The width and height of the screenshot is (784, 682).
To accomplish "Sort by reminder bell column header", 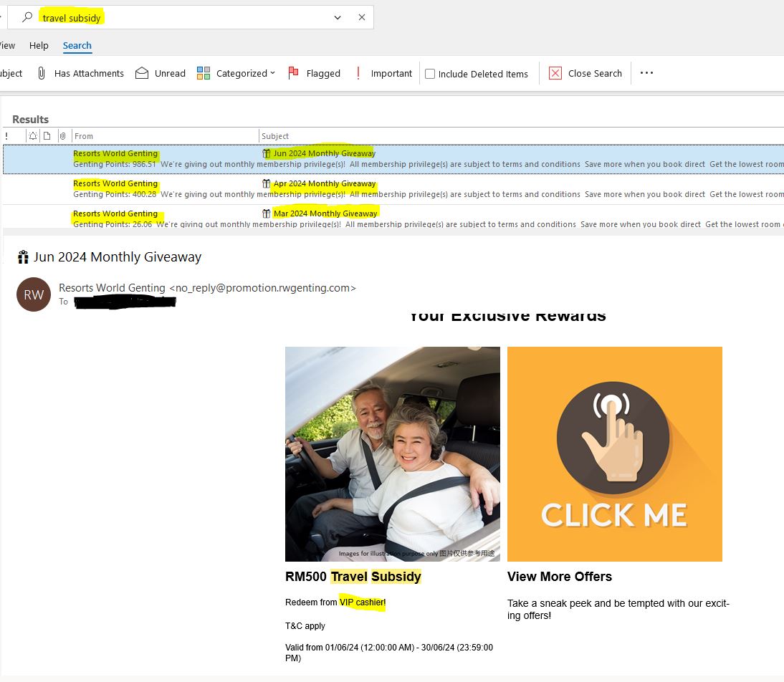I will [33, 135].
